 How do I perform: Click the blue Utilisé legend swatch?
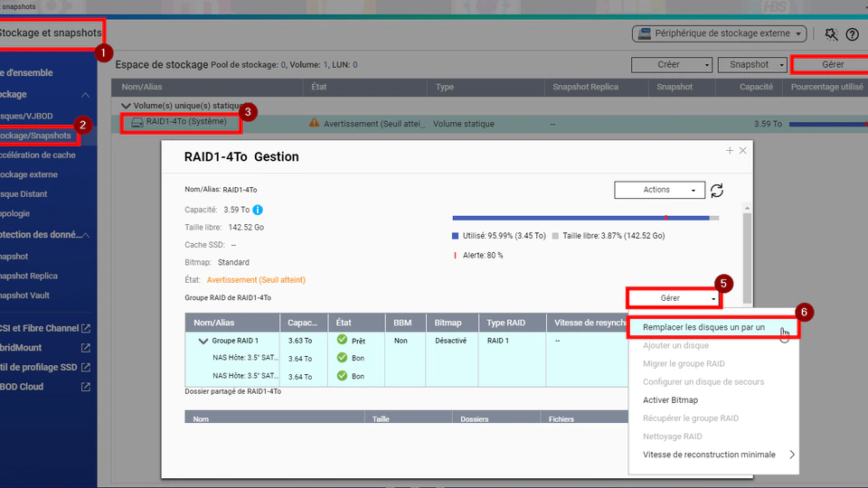(455, 236)
